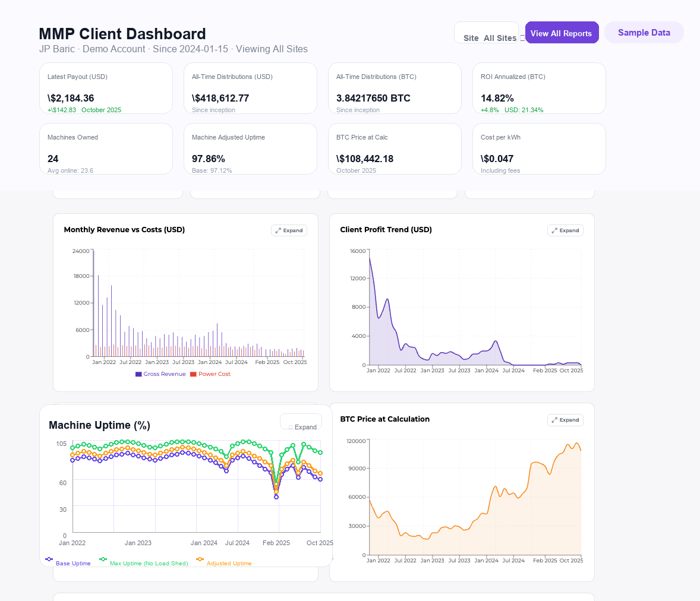Click View All Reports
Viewport: 700px width, 601px height.
(x=562, y=33)
